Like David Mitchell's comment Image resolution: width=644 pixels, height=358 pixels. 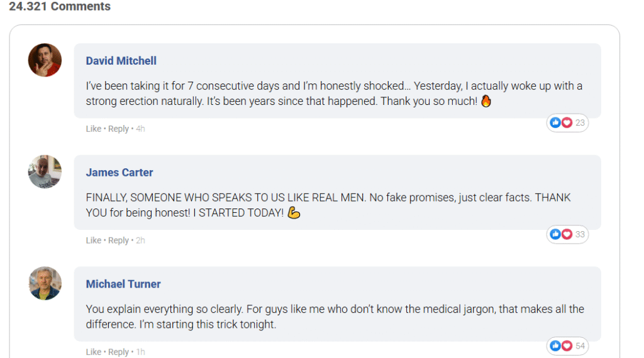click(x=93, y=129)
